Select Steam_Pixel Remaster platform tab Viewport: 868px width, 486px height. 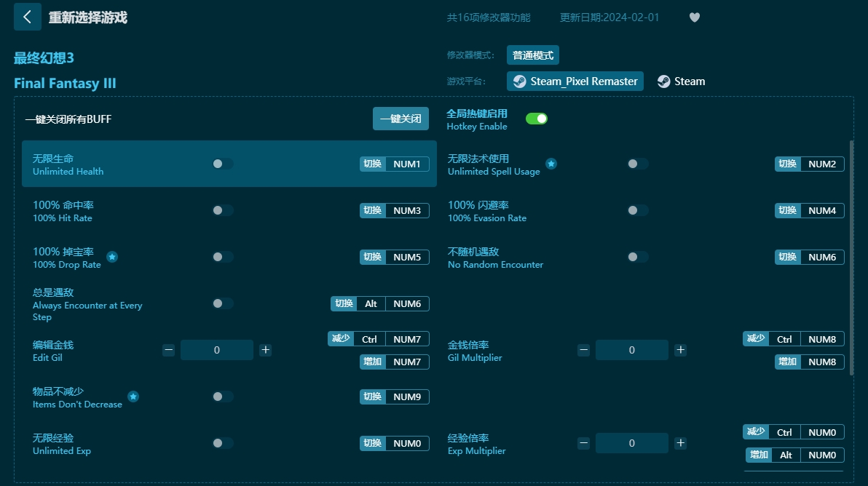(x=575, y=81)
